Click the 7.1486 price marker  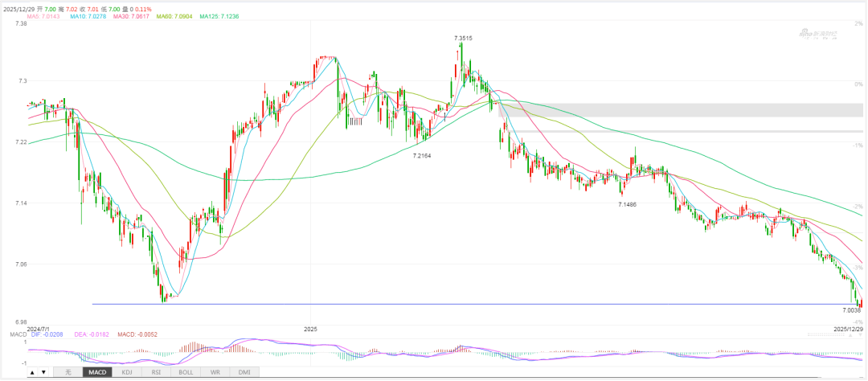pyautogui.click(x=628, y=206)
